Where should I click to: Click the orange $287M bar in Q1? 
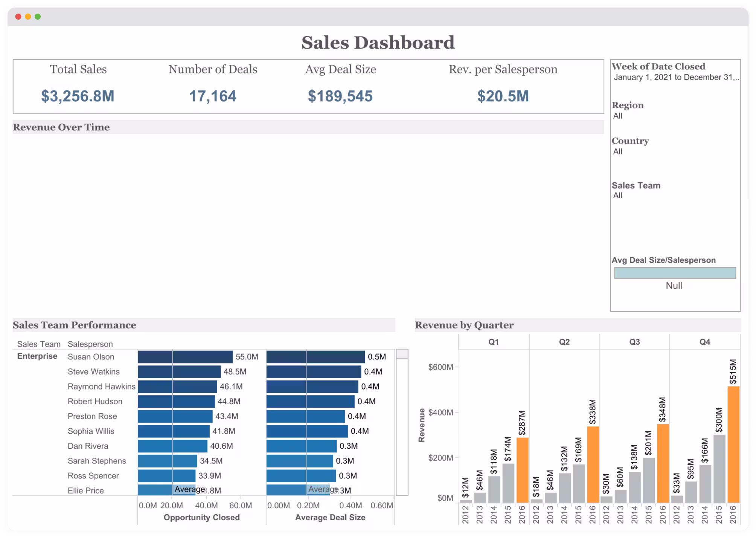click(x=522, y=470)
